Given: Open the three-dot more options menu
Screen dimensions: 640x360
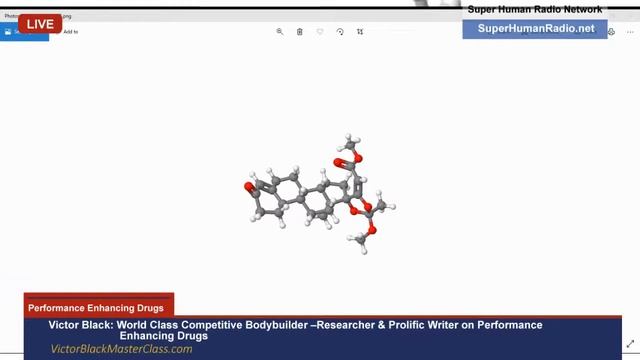Looking at the screenshot, I should click(x=630, y=32).
